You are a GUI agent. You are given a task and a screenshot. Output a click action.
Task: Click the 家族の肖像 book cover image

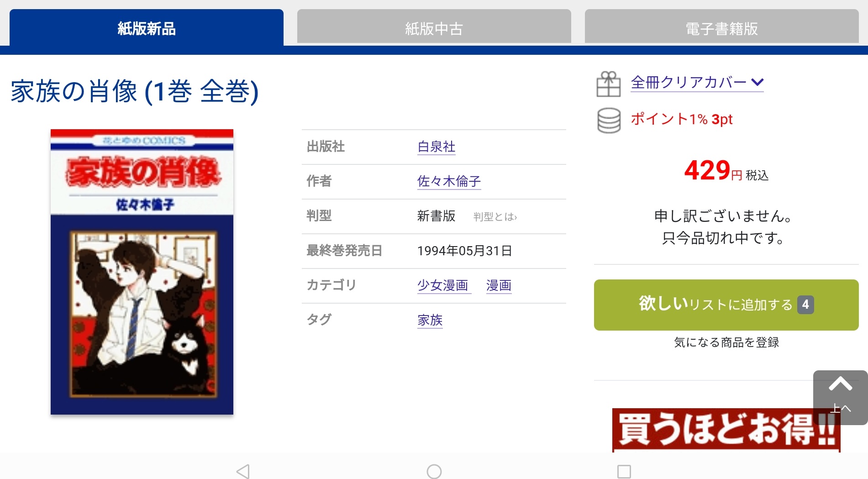point(142,272)
